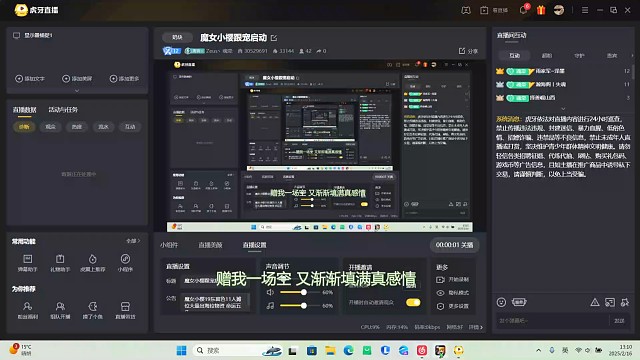640x360 pixels.
Task: Click the taskbar search box
Action: (x=237, y=350)
